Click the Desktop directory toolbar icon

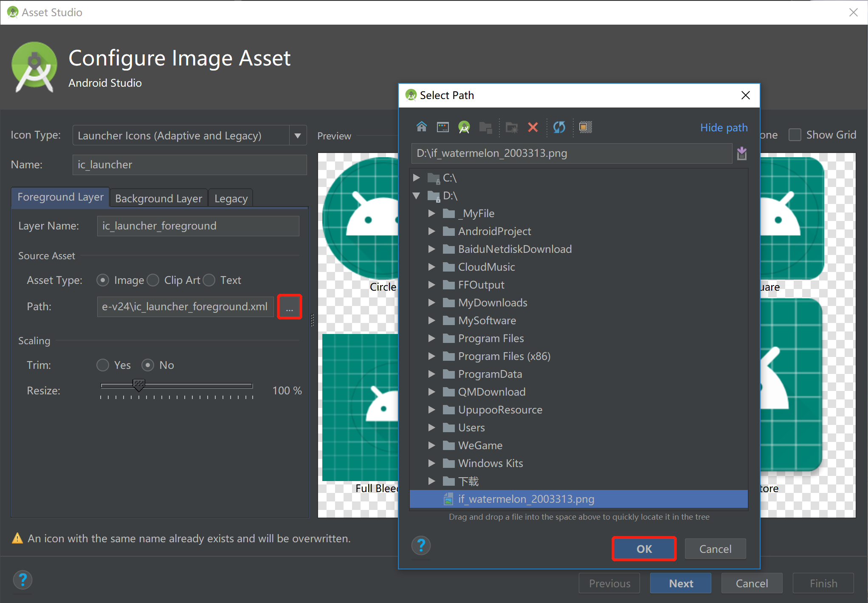point(442,127)
